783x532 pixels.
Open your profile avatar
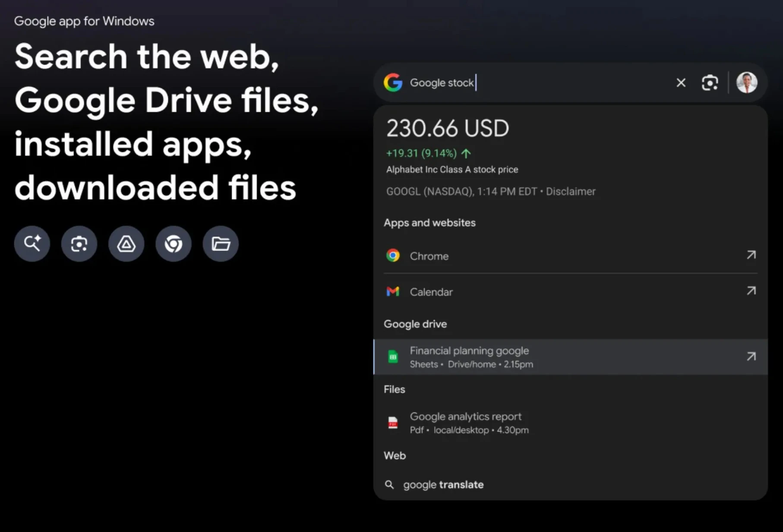click(747, 82)
